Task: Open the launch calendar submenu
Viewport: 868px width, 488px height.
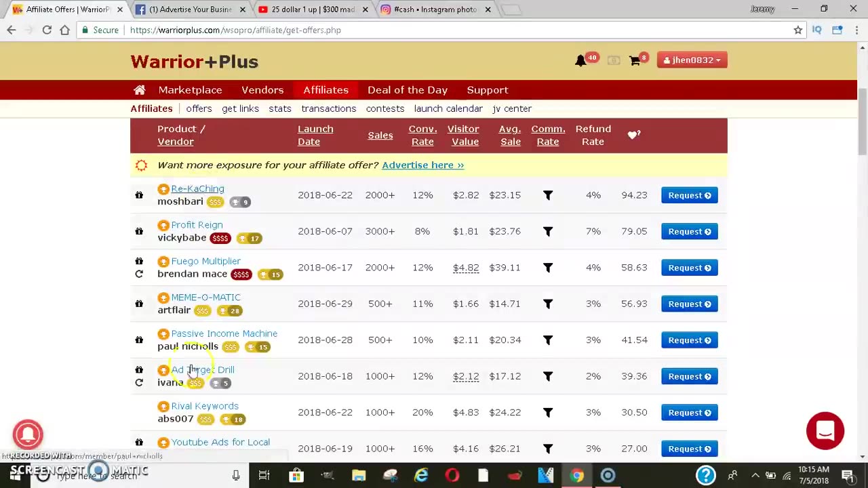Action: [448, 108]
